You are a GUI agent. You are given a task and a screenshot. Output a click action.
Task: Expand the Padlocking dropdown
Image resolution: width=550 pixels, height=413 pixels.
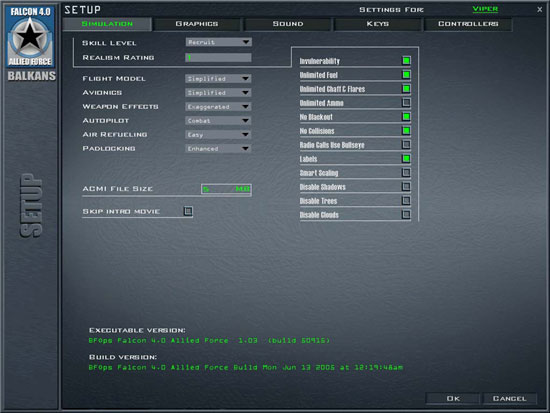click(x=218, y=148)
